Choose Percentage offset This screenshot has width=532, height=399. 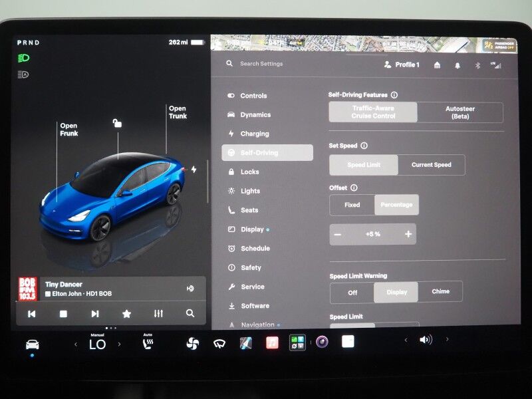pos(396,205)
